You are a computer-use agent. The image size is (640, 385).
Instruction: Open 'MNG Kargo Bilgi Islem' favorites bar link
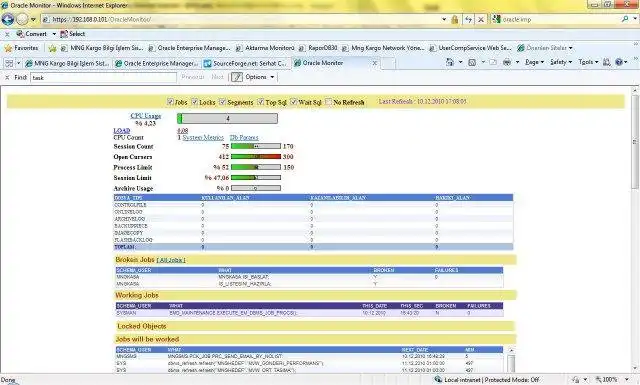pos(102,48)
